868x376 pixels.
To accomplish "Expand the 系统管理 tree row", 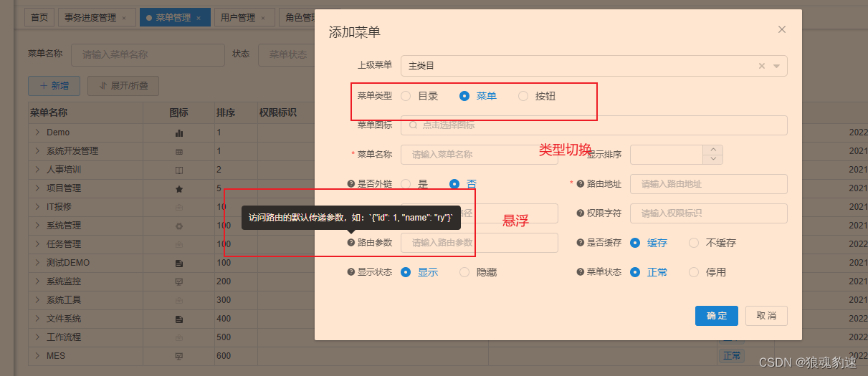I will point(37,226).
